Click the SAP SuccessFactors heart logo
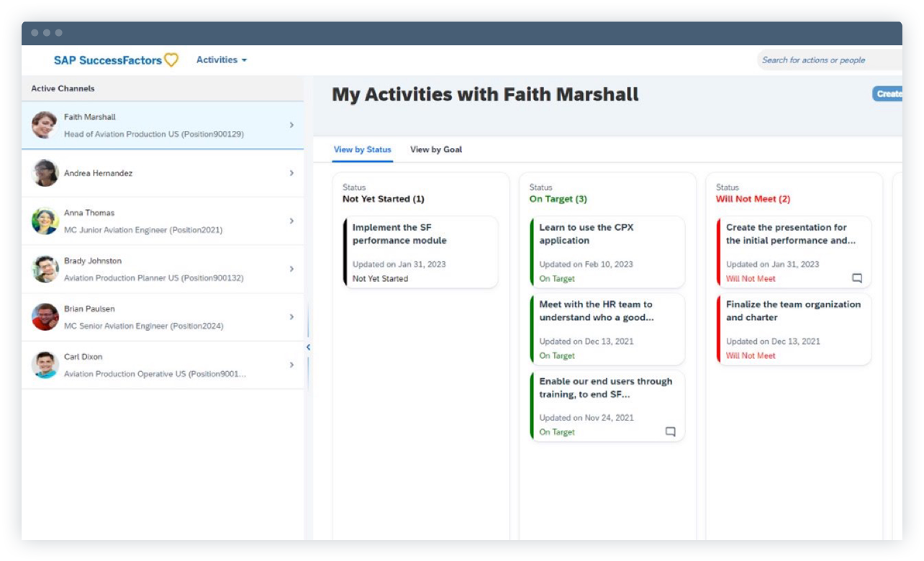Screen dimensions: 924x561 (171, 60)
